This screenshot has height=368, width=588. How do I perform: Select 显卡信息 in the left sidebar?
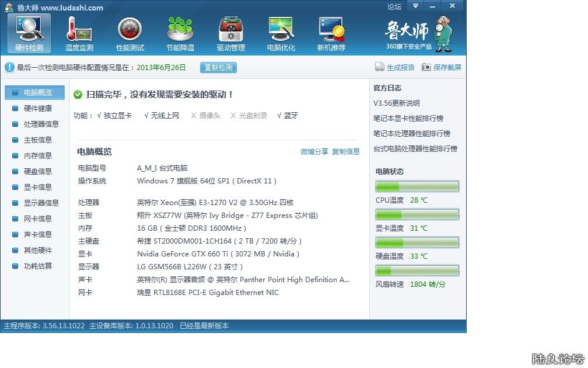tap(37, 187)
